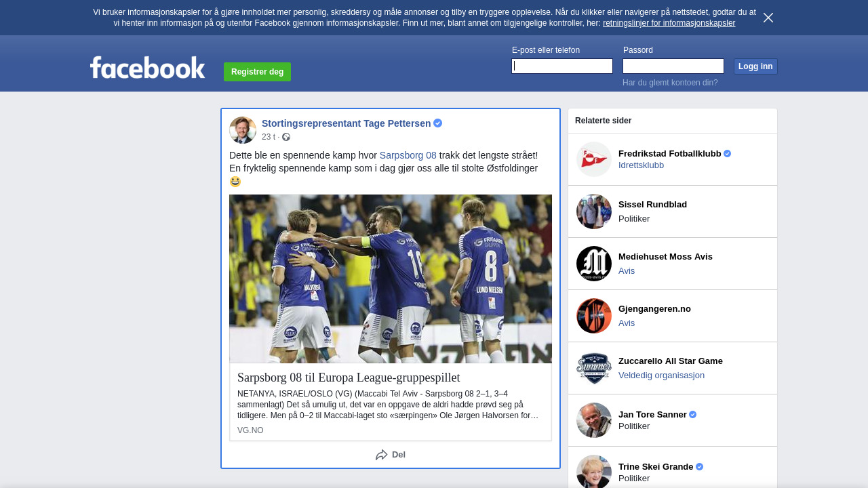This screenshot has height=488, width=868.
Task: Open the 'Har du glemt kontoen din?' link
Action: pos(670,83)
